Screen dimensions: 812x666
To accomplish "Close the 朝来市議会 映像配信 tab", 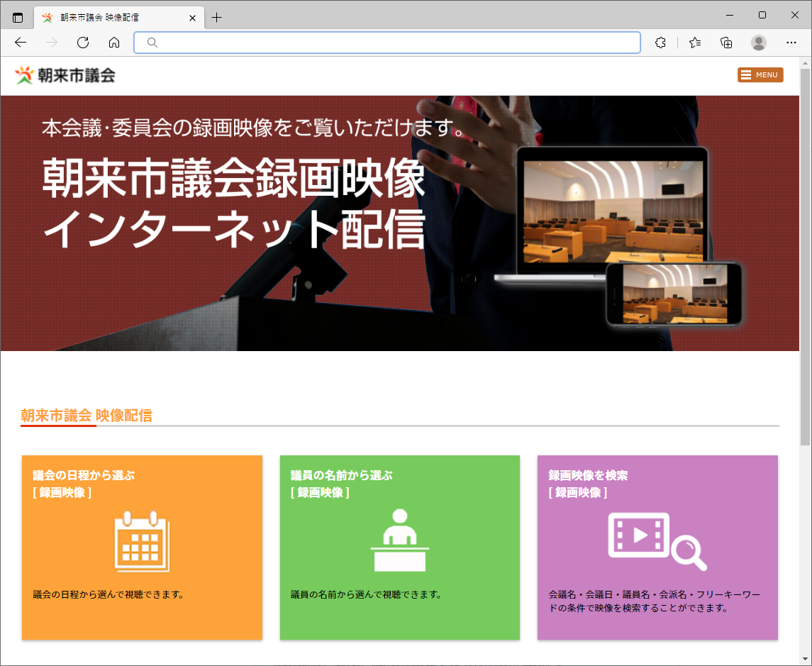I will [192, 18].
